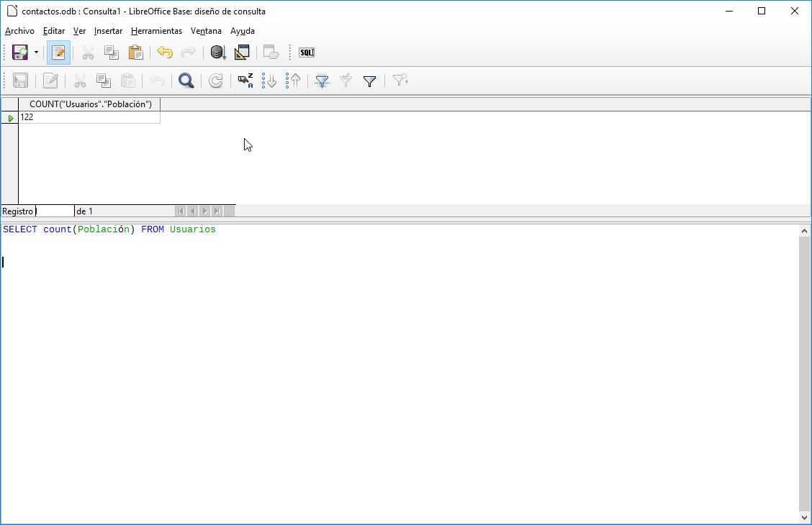Screen dimensions: 812x525
Task: Open the Save dropdown arrow
Action: (x=35, y=52)
